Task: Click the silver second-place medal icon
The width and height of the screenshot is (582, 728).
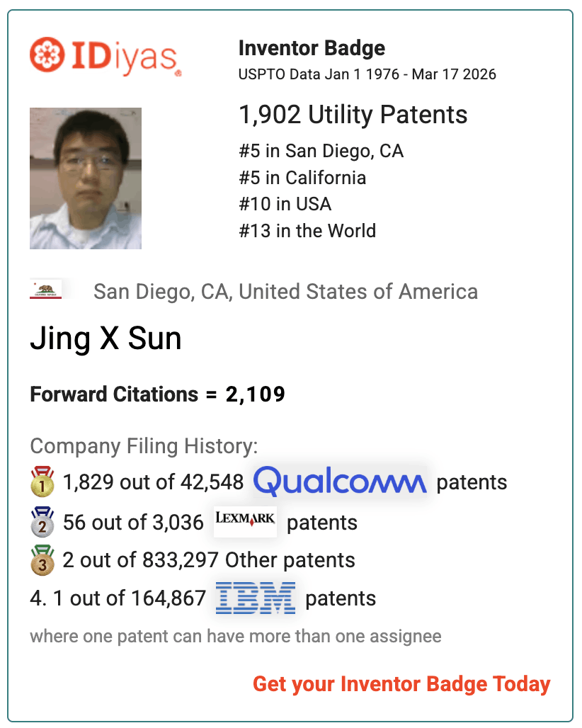Action: [x=42, y=523]
